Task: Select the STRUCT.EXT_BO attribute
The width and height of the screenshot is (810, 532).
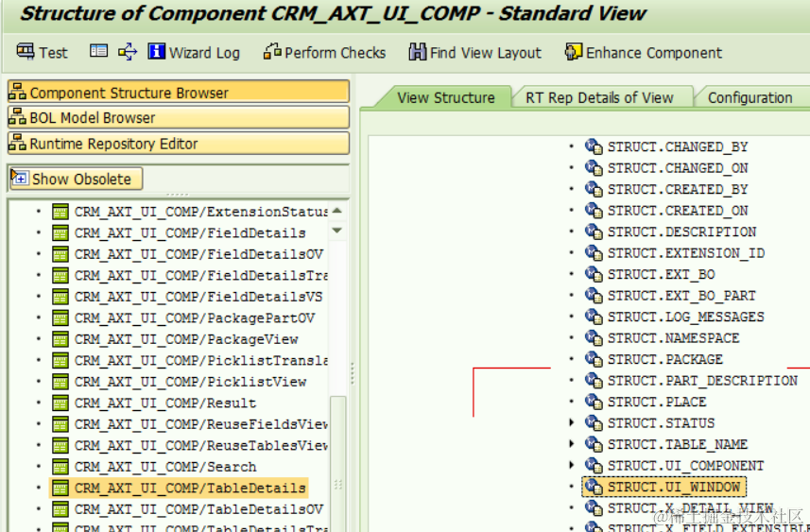Action: pos(661,274)
